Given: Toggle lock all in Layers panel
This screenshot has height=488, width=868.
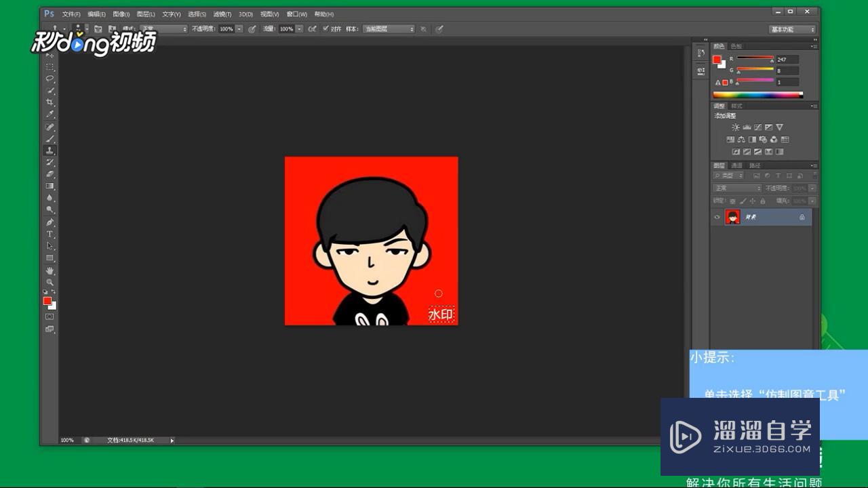Looking at the screenshot, I should 763,201.
